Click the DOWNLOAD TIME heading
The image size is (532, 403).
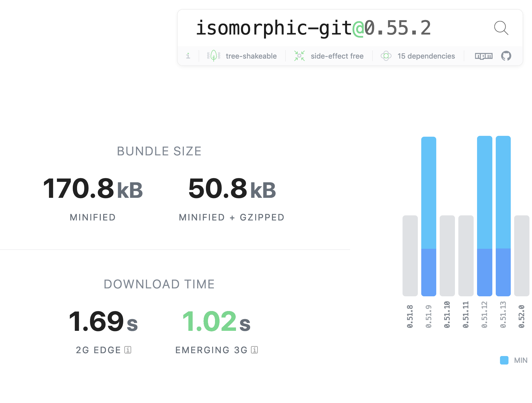pos(159,284)
